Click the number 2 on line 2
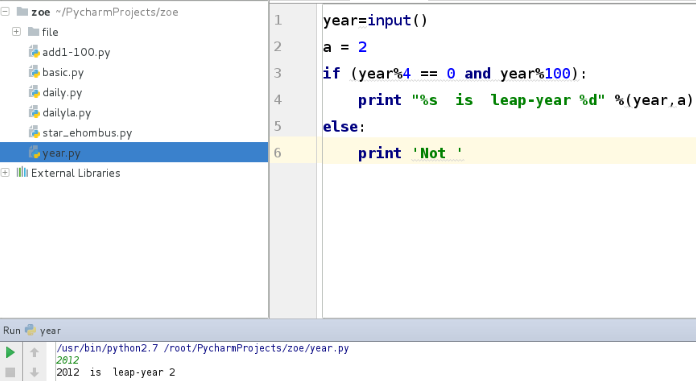Viewport: 696px width, 381px height. coord(363,47)
